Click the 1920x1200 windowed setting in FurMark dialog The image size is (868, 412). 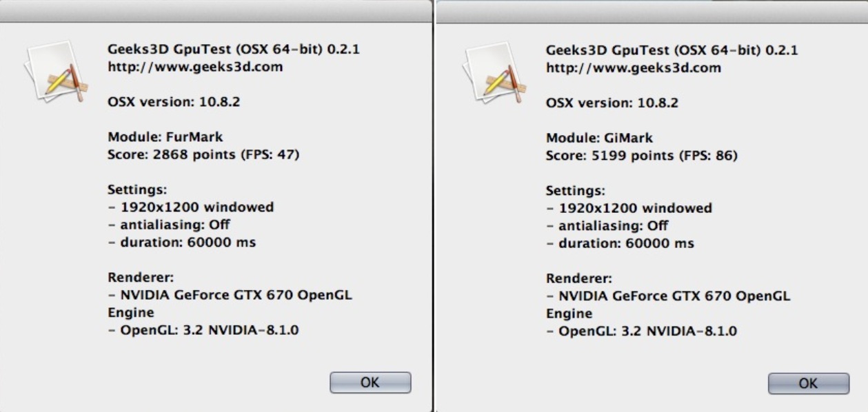pyautogui.click(x=191, y=207)
